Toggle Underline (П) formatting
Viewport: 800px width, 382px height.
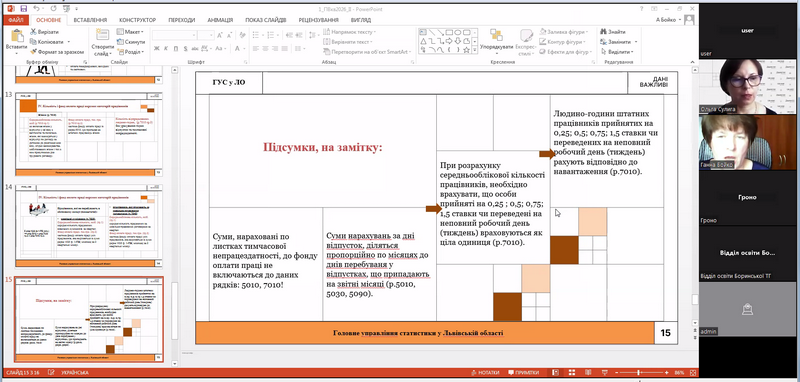(176, 48)
